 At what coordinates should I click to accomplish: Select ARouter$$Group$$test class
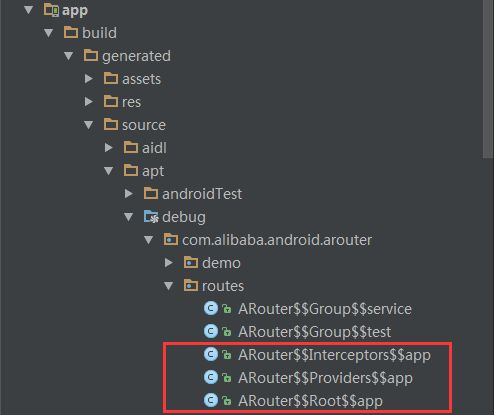click(x=314, y=332)
